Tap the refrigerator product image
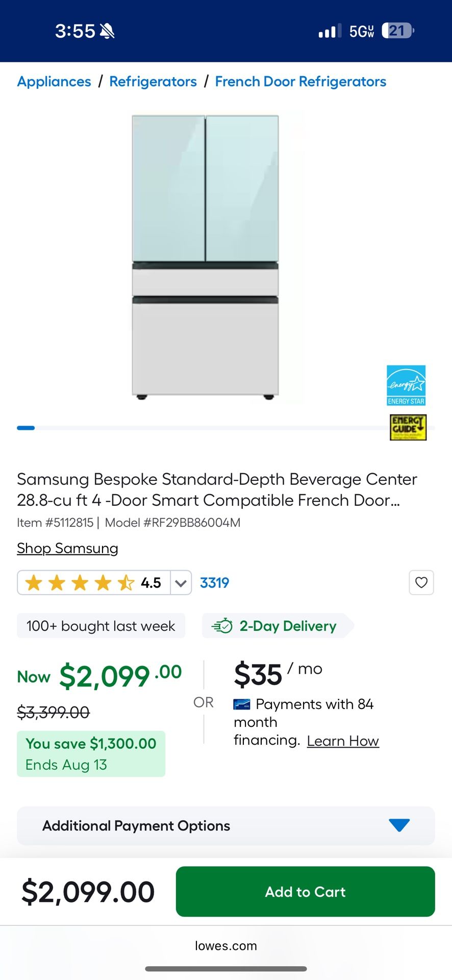This screenshot has height=980, width=452. (x=205, y=255)
